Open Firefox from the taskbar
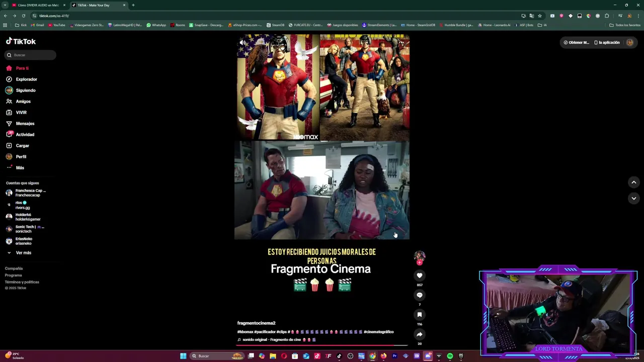This screenshot has width=644, height=362. (383, 356)
